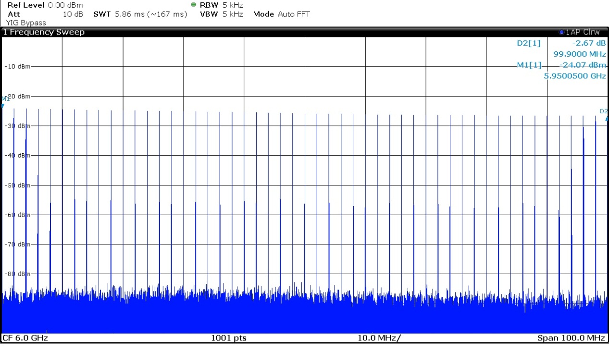The width and height of the screenshot is (609, 364).
Task: Select the D2 delta marker on the trace
Action: [606, 118]
